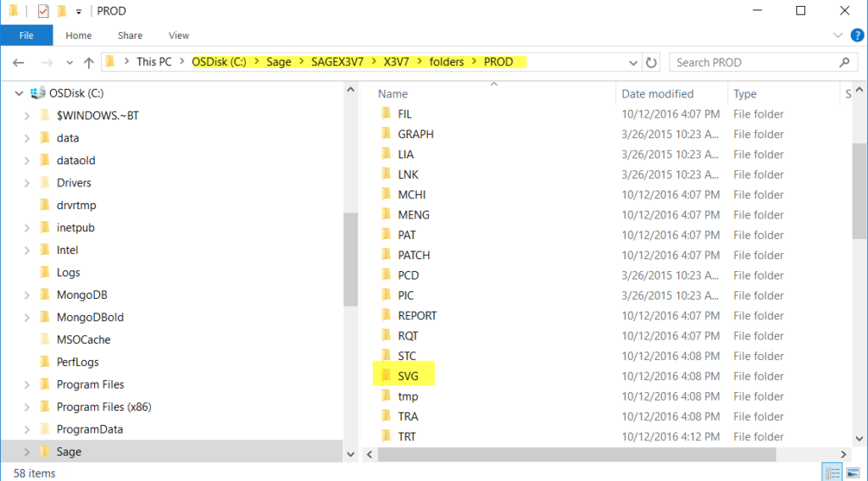Click the New folder quick access icon
The image size is (868, 481).
62,11
